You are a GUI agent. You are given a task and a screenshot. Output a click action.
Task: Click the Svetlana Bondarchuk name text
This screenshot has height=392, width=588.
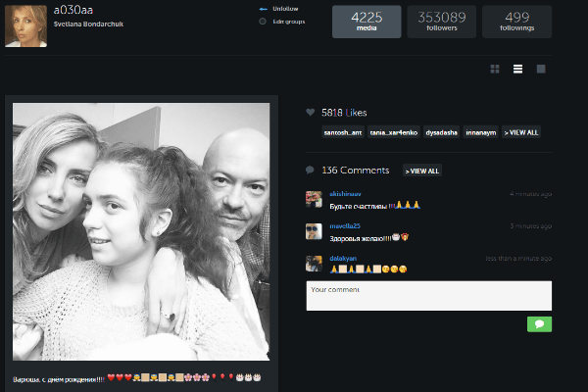88,24
